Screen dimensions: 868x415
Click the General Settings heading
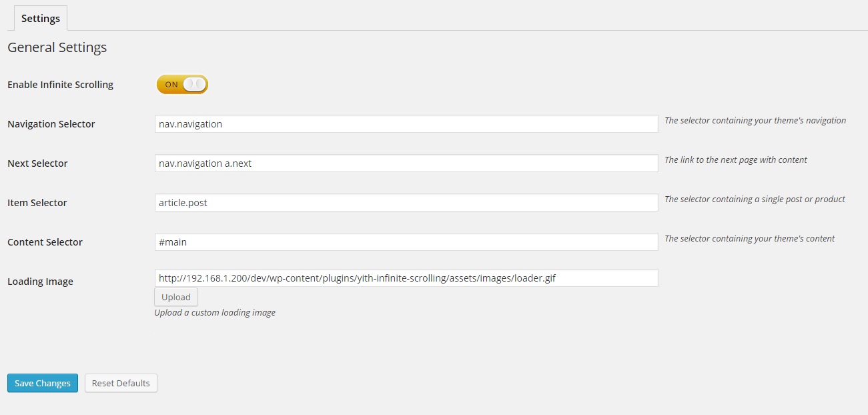pyautogui.click(x=57, y=47)
